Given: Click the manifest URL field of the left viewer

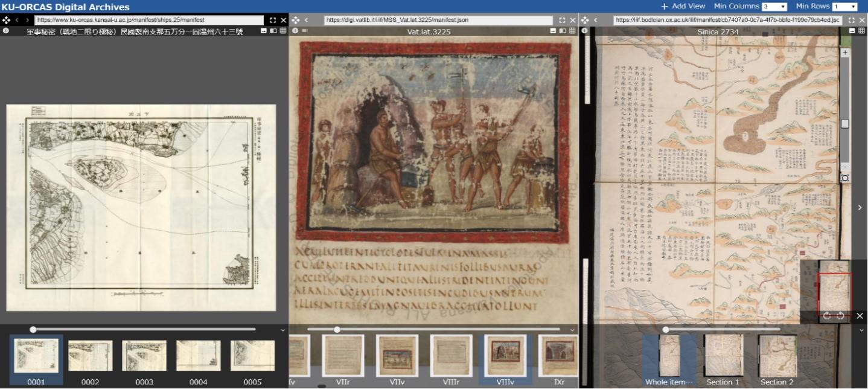Looking at the screenshot, I should (x=149, y=20).
